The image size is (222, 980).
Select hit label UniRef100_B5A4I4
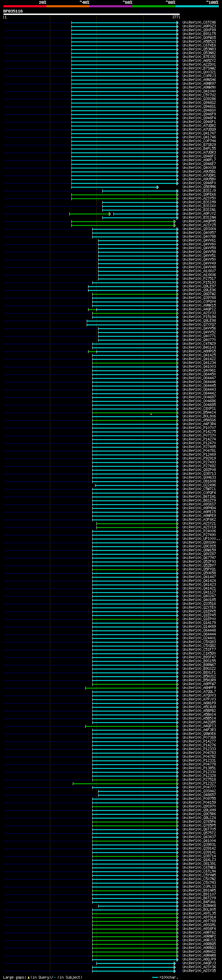click(x=199, y=412)
